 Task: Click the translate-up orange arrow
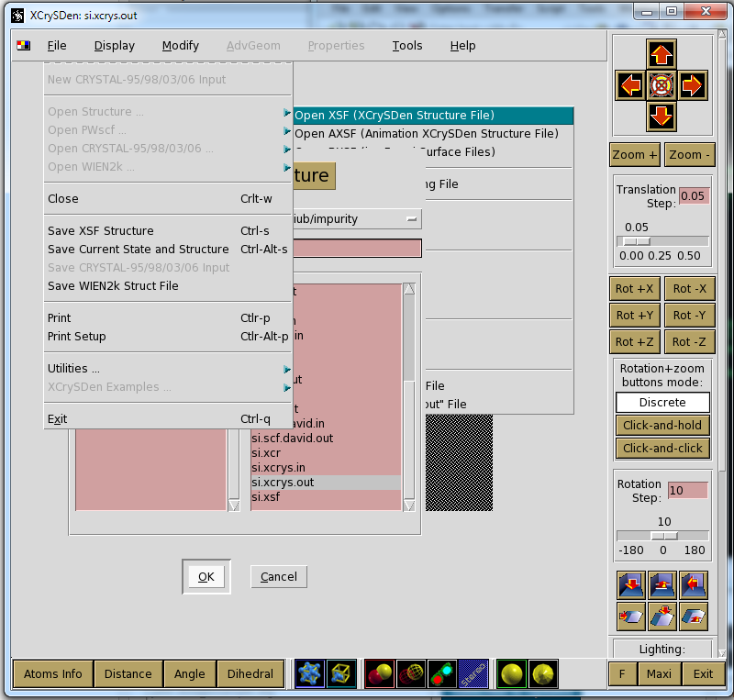coord(661,55)
